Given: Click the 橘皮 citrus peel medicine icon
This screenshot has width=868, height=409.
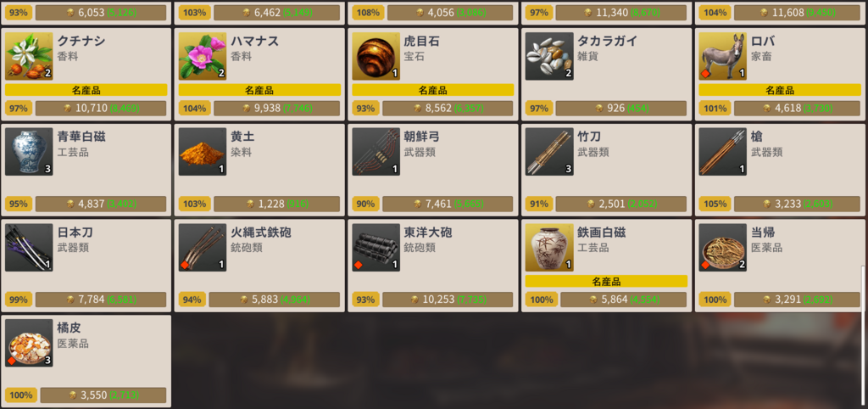Looking at the screenshot, I should click(x=29, y=343).
